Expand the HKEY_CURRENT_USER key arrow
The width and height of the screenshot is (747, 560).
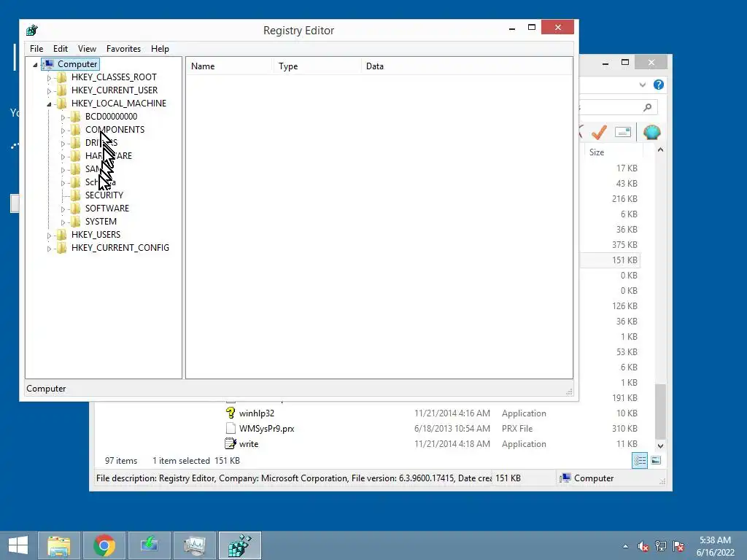[x=49, y=91]
